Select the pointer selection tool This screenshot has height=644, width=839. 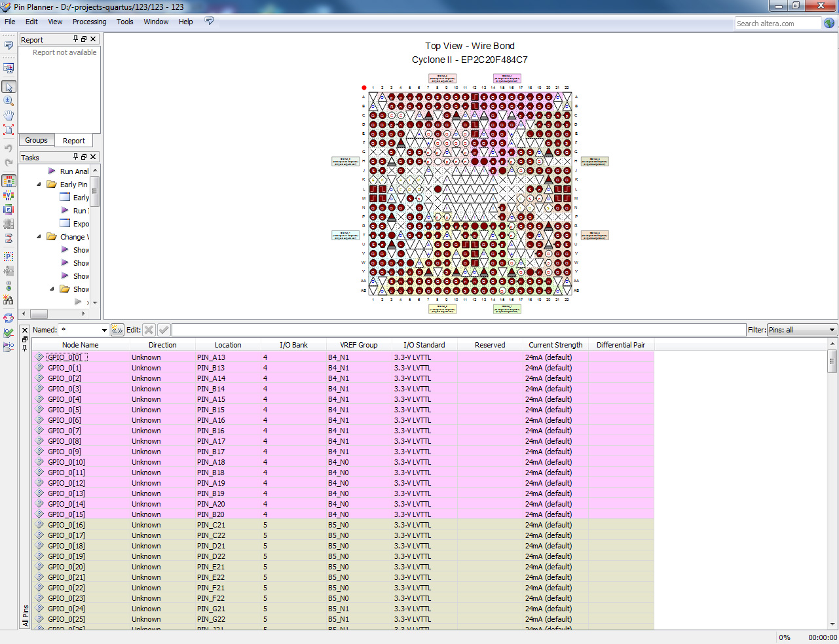coord(9,86)
